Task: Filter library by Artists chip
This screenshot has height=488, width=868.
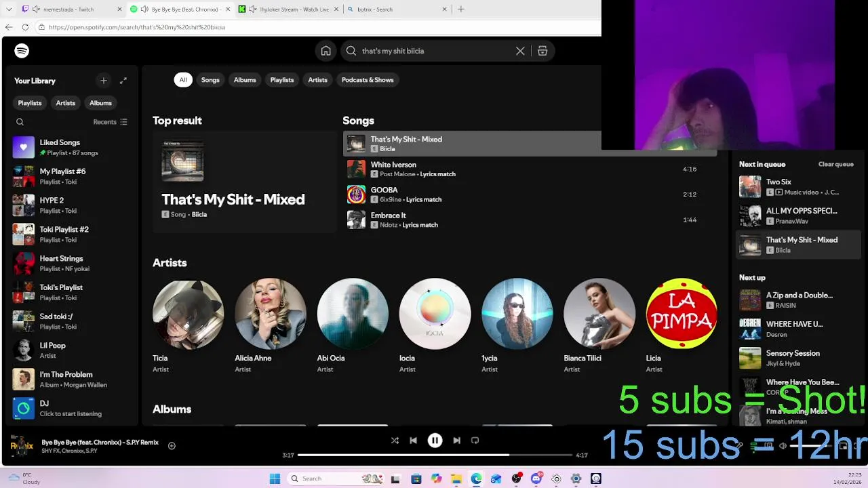Action: 66,103
